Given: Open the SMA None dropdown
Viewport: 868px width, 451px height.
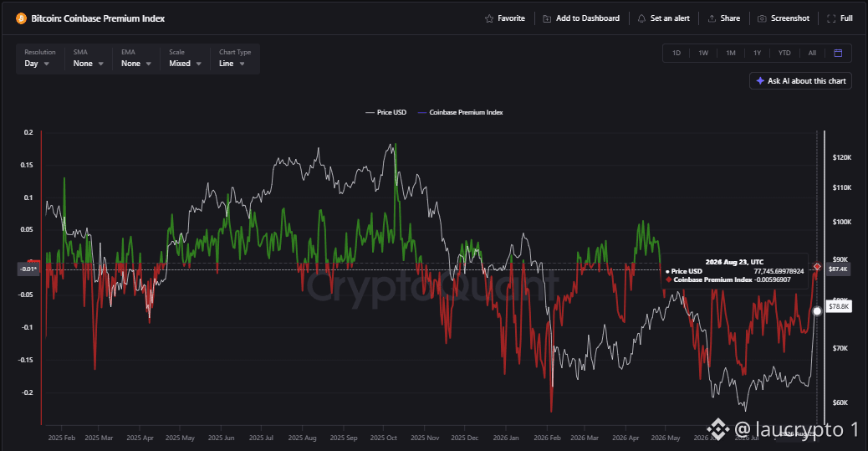Looking at the screenshot, I should click(89, 59).
